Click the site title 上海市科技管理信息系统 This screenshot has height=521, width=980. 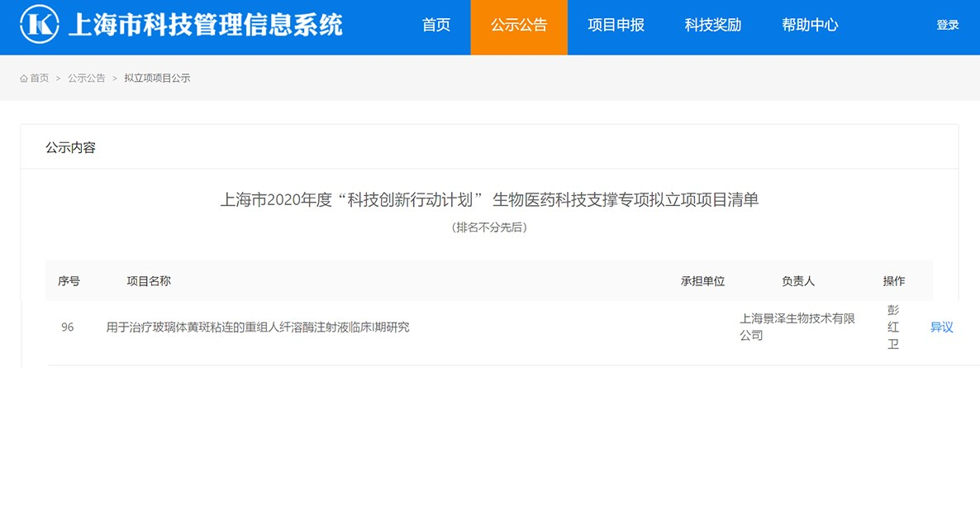click(x=205, y=25)
